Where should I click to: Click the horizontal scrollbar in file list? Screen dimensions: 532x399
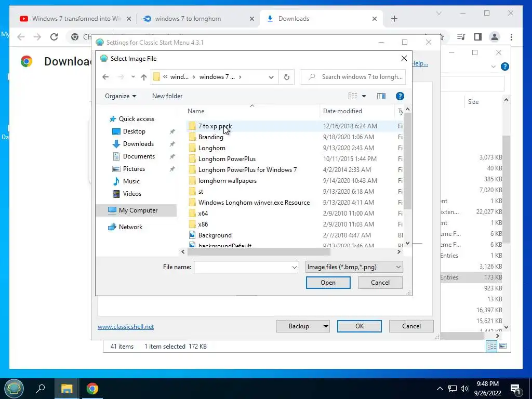point(259,252)
